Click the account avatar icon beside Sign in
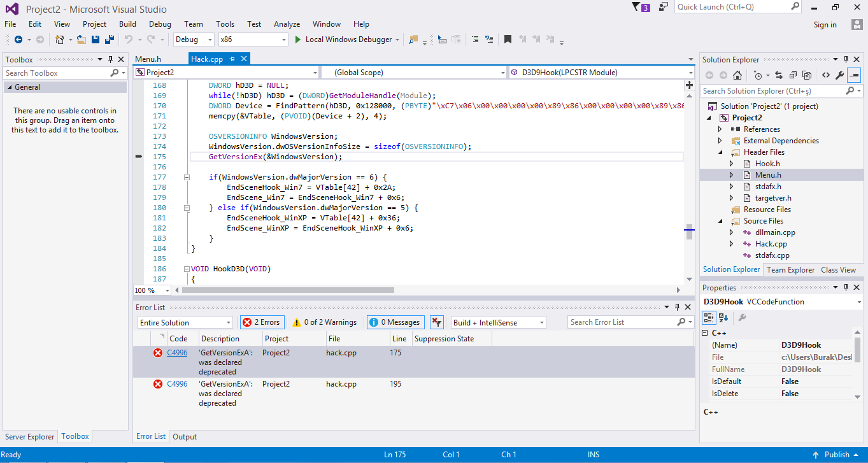Viewport: 868px width, 463px height. click(857, 25)
